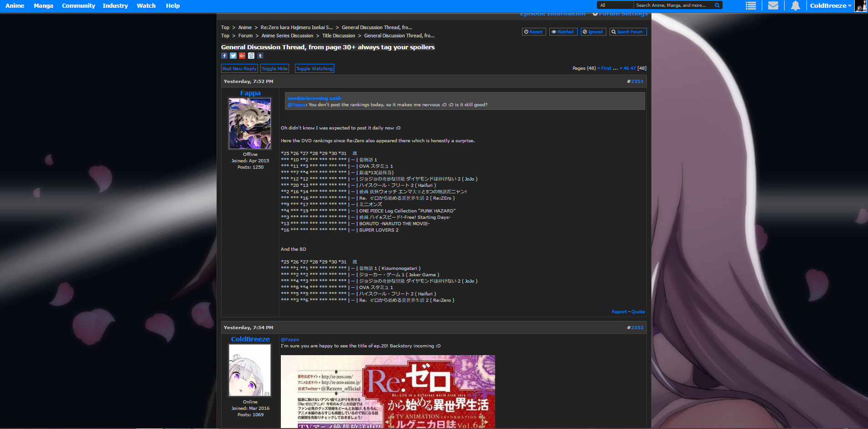Open the Community menu
Viewport: 868px width, 429px height.
click(78, 5)
